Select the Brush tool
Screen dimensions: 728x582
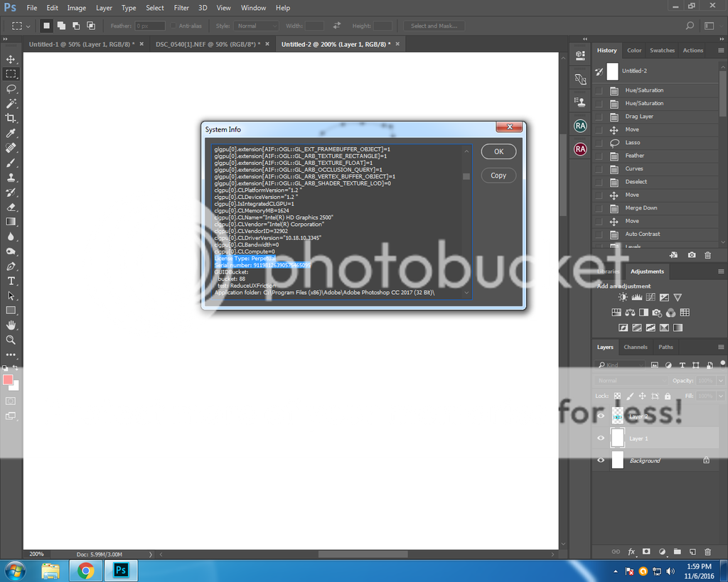pyautogui.click(x=11, y=163)
